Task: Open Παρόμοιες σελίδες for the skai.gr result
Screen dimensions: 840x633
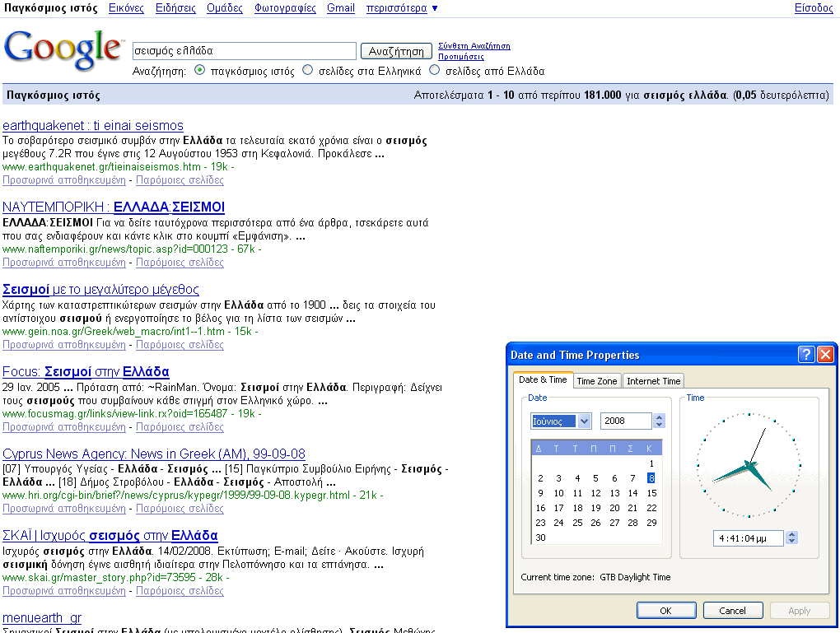Action: pos(180,591)
